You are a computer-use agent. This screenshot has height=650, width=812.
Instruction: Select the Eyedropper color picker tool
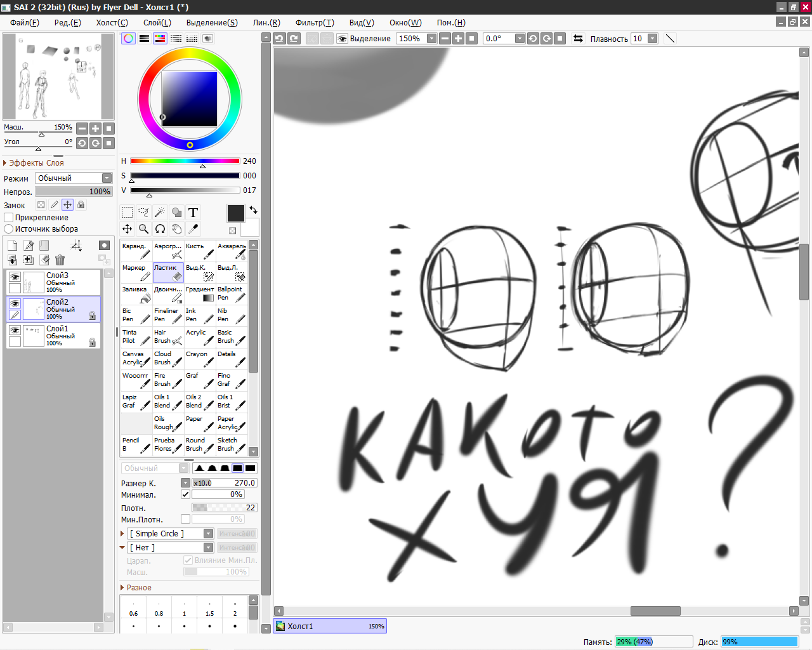(193, 229)
